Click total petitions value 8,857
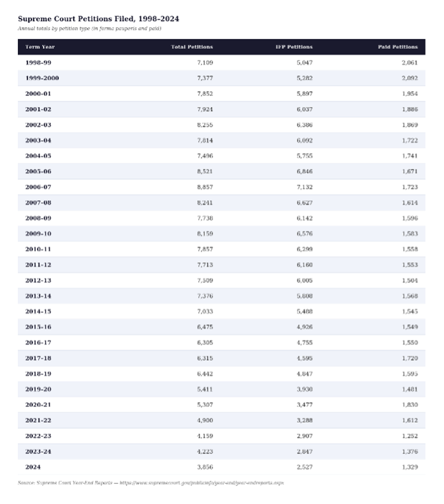This screenshot has height=504, width=444. (205, 187)
